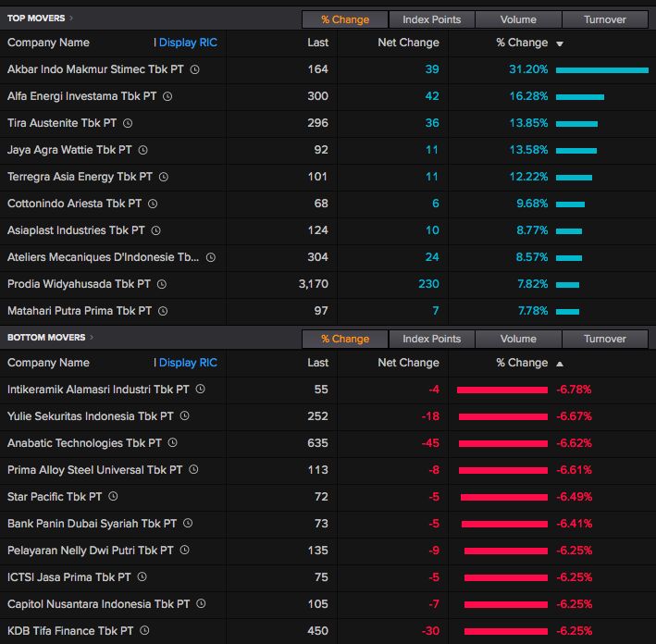This screenshot has height=644, width=656.
Task: Toggle descending sort arrow on Top Movers % Change
Action: [x=560, y=43]
